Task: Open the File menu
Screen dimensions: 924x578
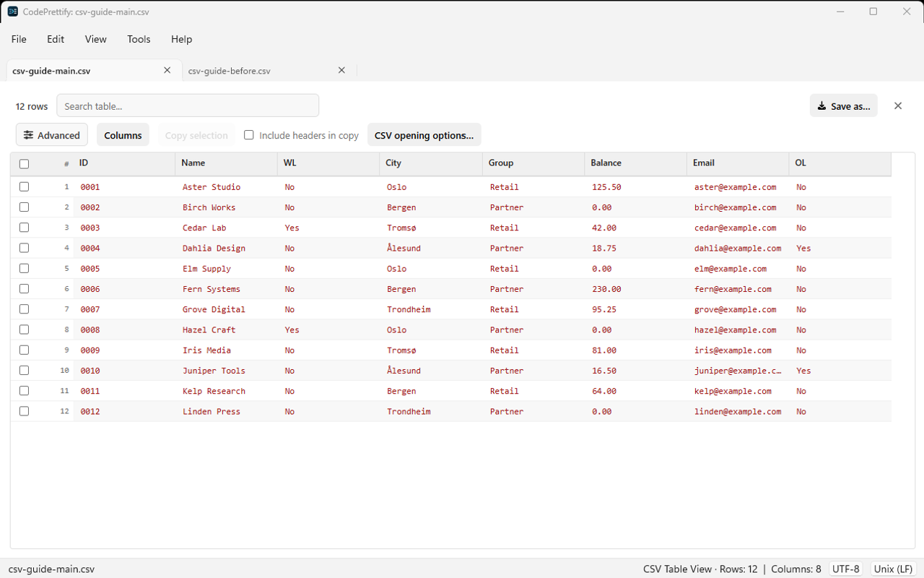Action: (19, 39)
